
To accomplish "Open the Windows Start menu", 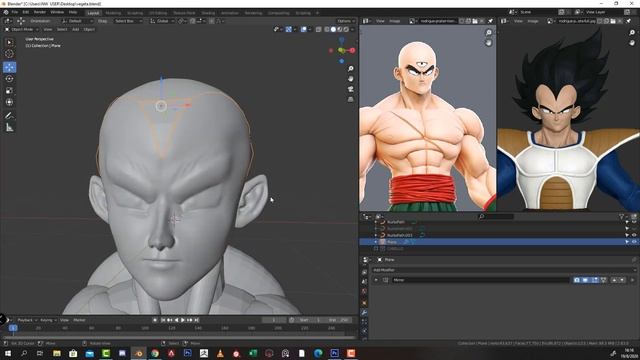I will click(x=8, y=353).
